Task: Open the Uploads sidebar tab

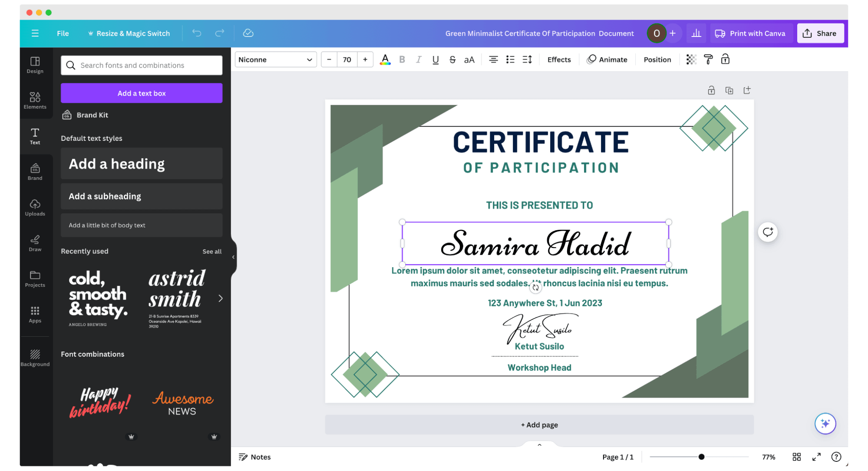Action: coord(35,207)
